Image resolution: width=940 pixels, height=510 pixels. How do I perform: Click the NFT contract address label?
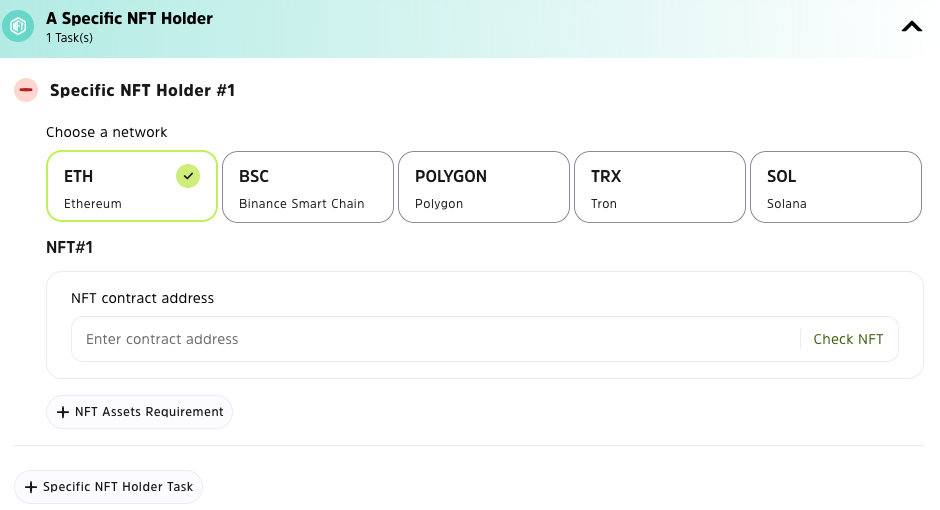(142, 298)
